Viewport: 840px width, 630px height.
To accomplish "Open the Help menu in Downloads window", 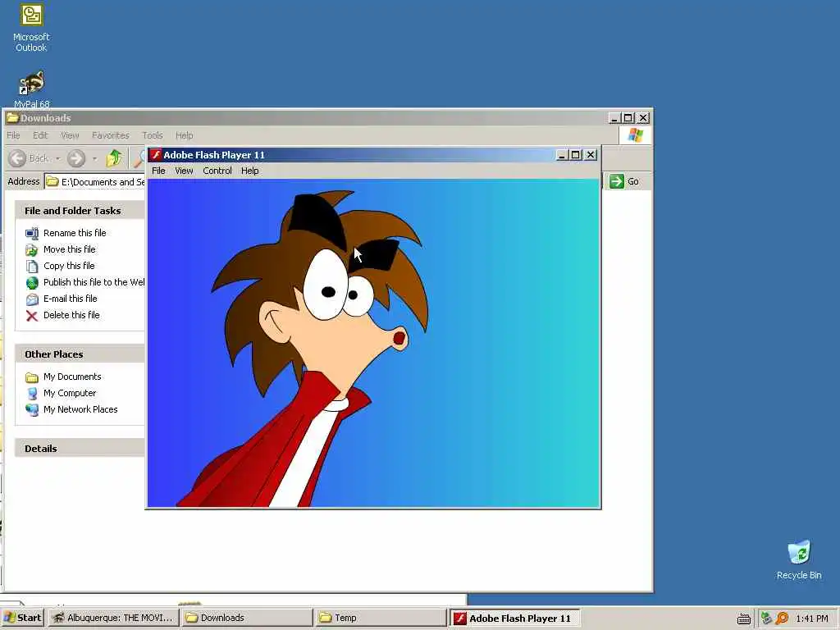I will (x=185, y=135).
